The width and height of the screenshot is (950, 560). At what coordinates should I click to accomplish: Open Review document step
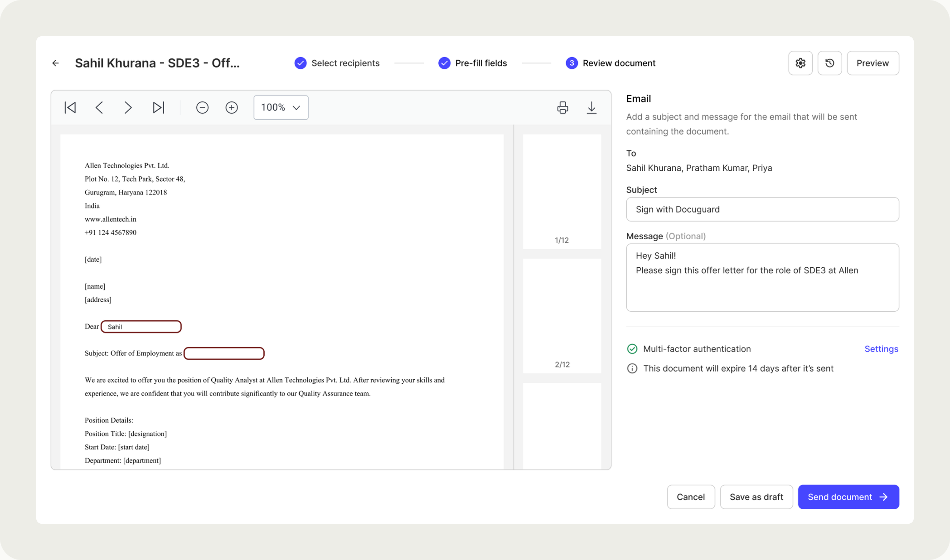[611, 63]
